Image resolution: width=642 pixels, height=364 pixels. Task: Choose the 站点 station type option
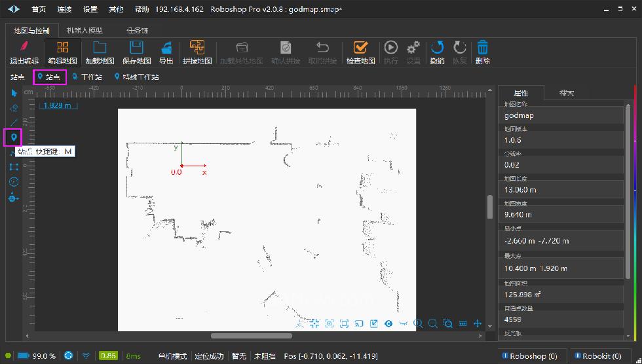coord(50,77)
